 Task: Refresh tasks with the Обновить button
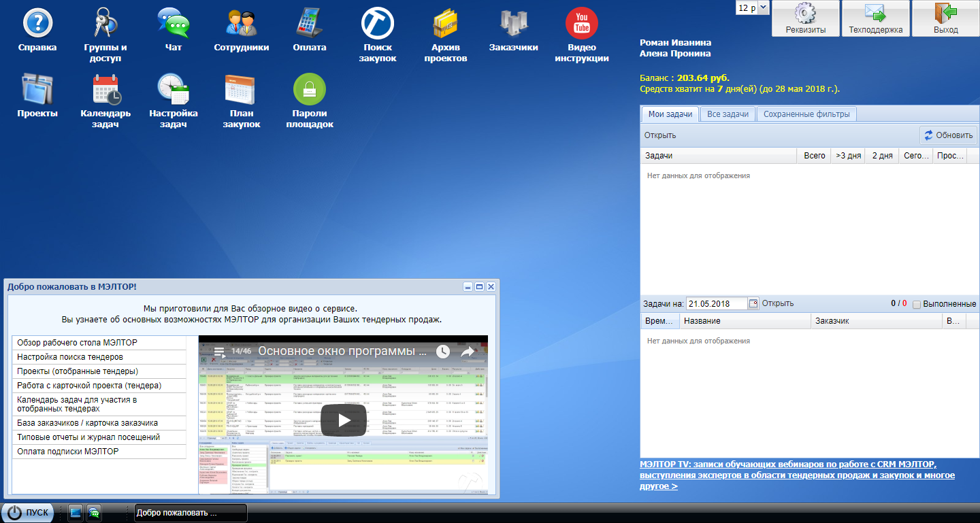pos(949,135)
